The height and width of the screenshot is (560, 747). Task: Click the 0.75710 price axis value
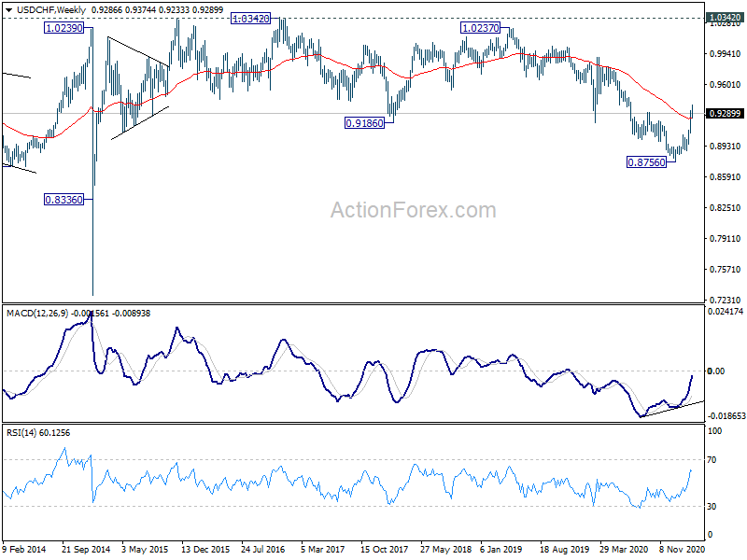726,270
